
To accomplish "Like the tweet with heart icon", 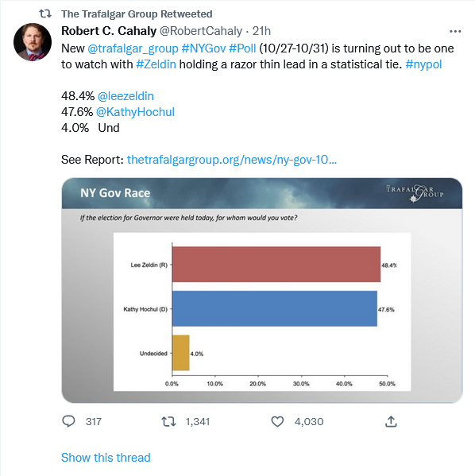I will [x=277, y=422].
